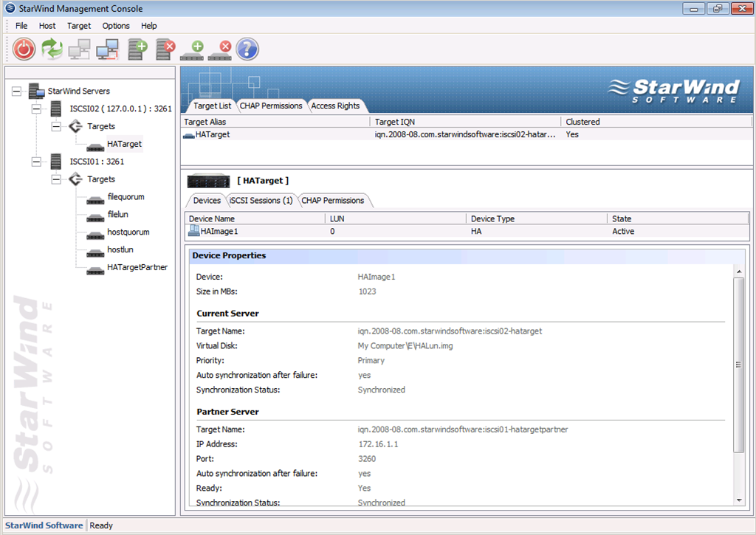Open CHAP Permissions tab under HATarget

click(333, 201)
